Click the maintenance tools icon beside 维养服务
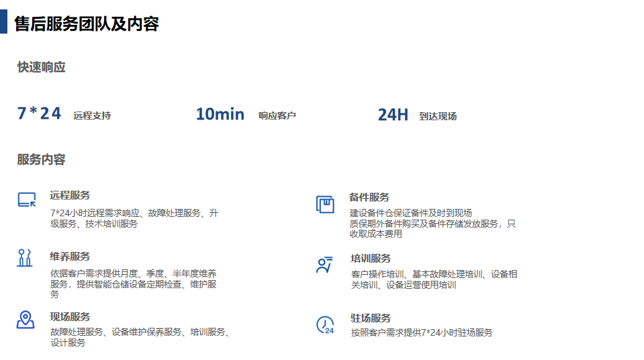Viewport: 644px width, 360px height. 25,258
